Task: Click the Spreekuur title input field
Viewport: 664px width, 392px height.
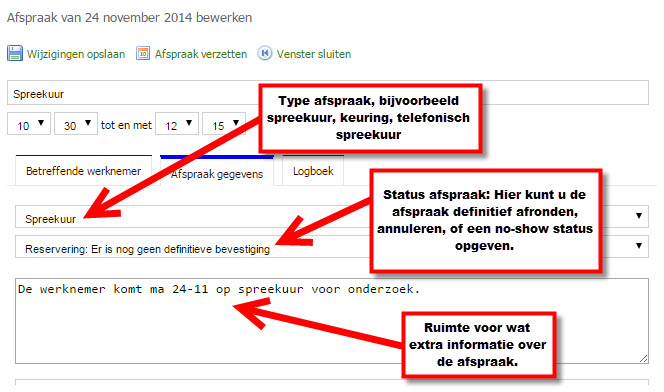Action: (x=328, y=93)
